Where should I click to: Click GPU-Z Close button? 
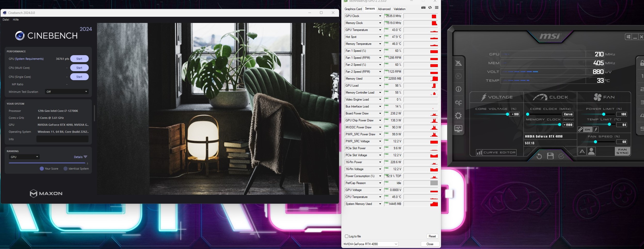pyautogui.click(x=430, y=244)
